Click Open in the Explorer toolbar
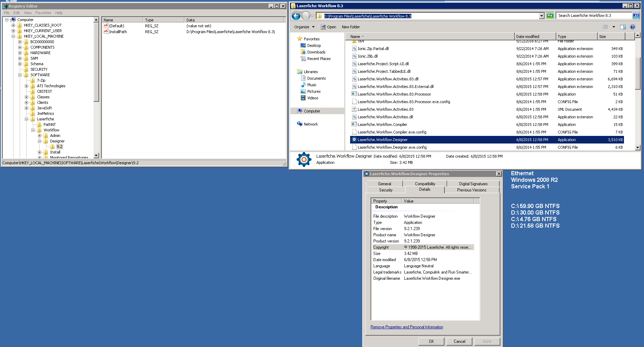Image resolution: width=644 pixels, height=347 pixels. pyautogui.click(x=328, y=27)
